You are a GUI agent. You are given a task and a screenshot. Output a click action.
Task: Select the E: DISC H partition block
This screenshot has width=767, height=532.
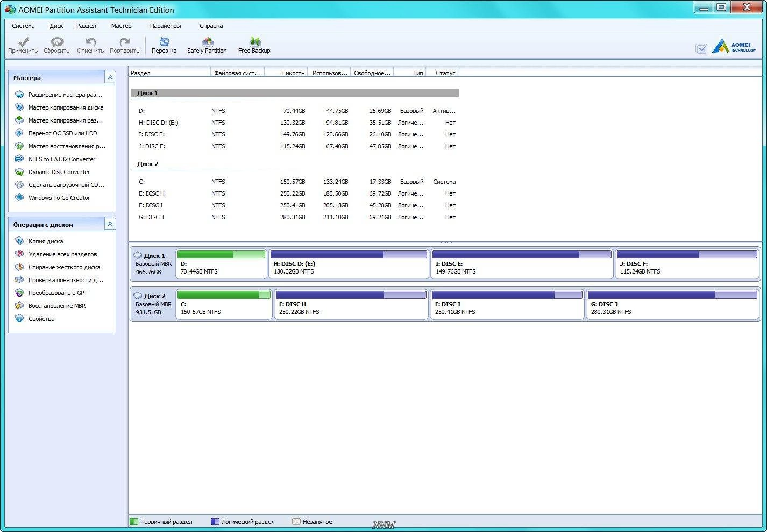click(x=351, y=304)
